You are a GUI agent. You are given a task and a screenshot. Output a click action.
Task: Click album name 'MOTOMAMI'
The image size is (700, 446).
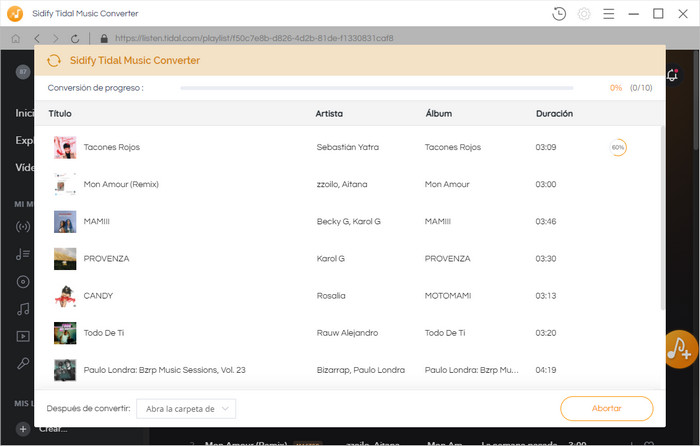[448, 296]
